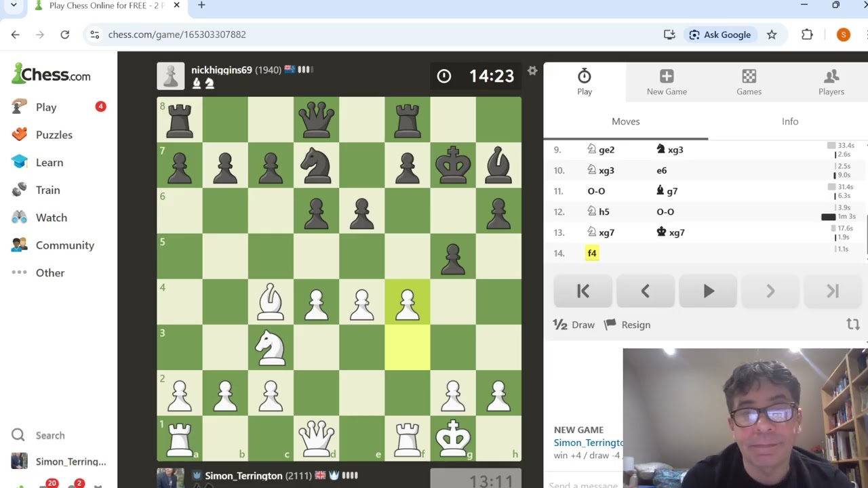Close the Play Chess Online browser tab
This screenshot has width=868, height=488.
pyautogui.click(x=176, y=5)
